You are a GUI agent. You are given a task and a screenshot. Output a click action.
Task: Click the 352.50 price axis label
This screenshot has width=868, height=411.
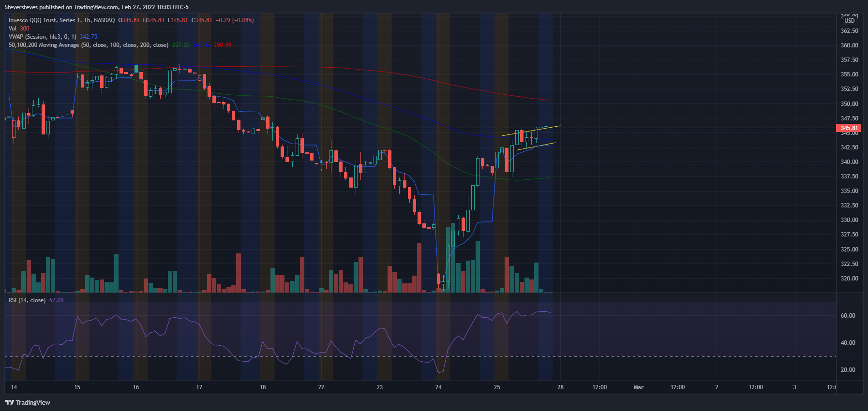click(850, 89)
